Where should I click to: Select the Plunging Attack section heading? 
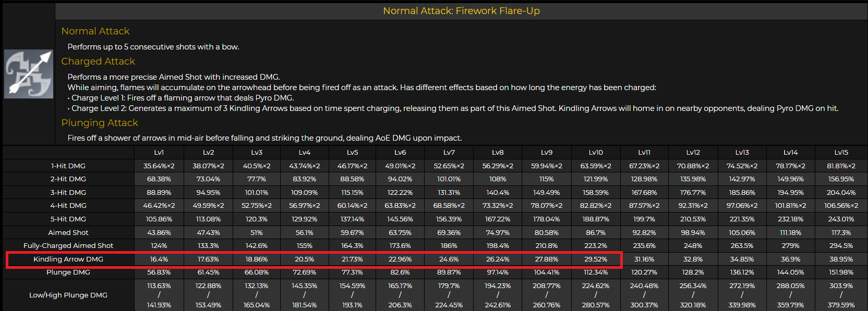pos(100,123)
